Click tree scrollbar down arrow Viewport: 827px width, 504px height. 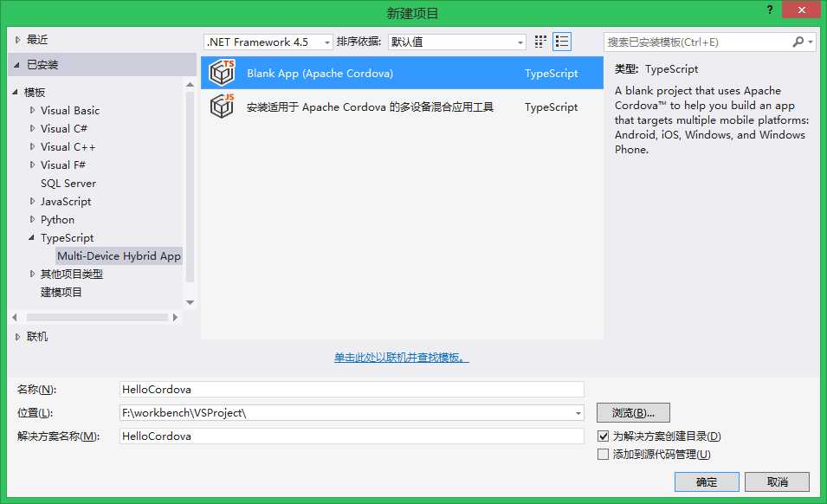190,302
